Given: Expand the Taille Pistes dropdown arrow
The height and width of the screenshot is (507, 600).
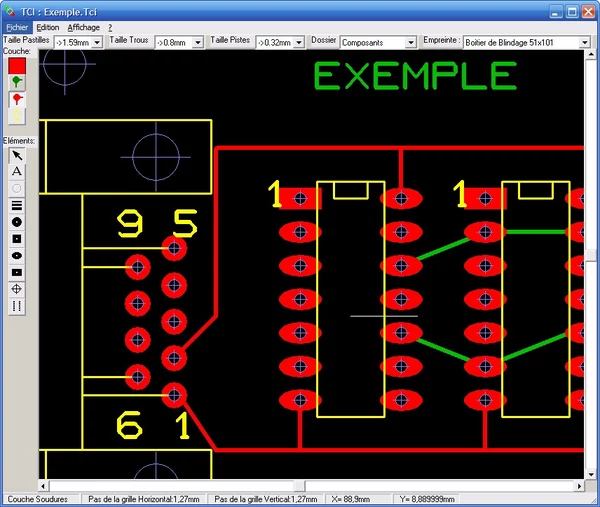Looking at the screenshot, I should (299, 42).
